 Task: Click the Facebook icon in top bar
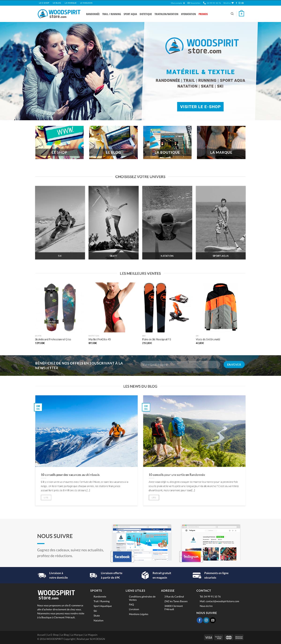[x=237, y=3]
